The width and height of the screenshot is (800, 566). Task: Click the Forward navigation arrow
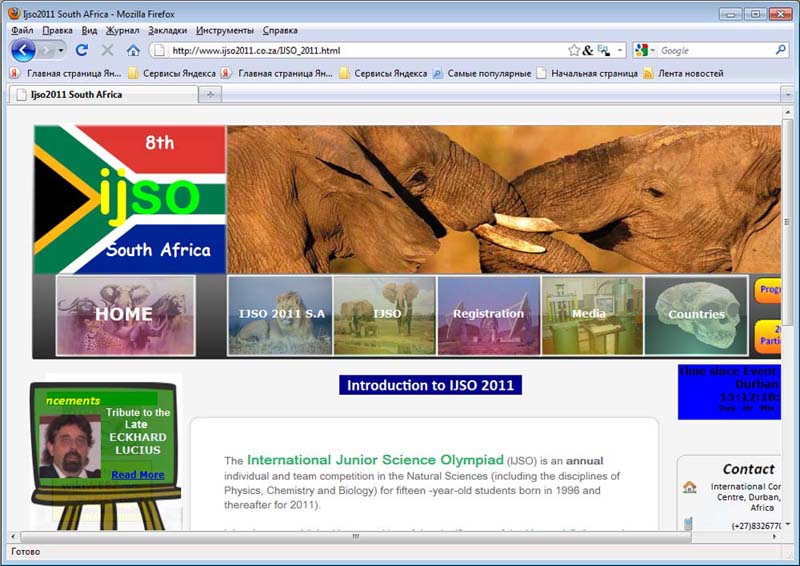pyautogui.click(x=46, y=50)
